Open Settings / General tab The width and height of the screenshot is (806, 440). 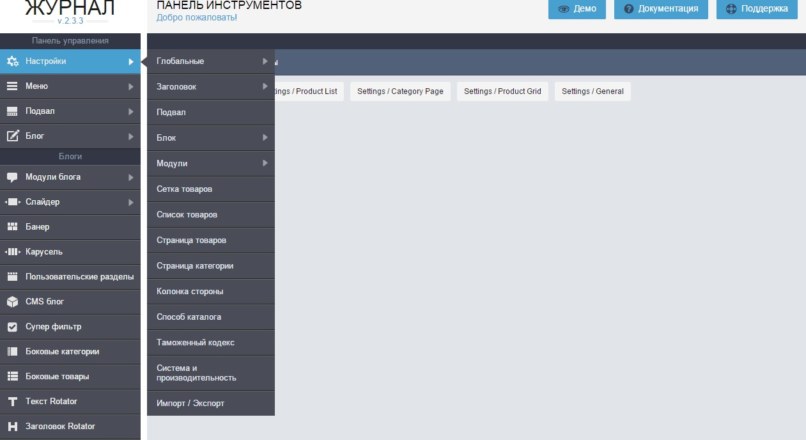click(x=592, y=91)
